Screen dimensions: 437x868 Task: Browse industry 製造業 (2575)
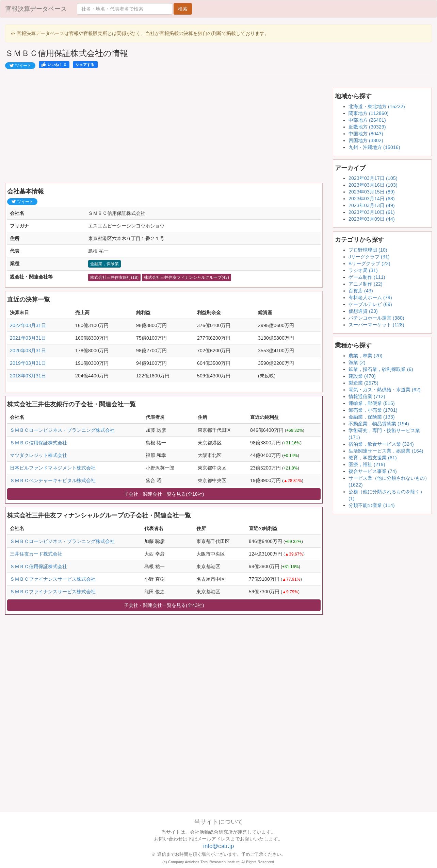[x=363, y=383]
